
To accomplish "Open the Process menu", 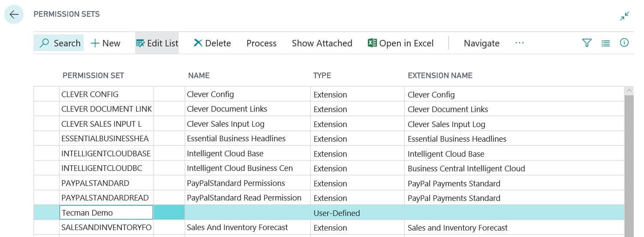I will click(x=261, y=43).
